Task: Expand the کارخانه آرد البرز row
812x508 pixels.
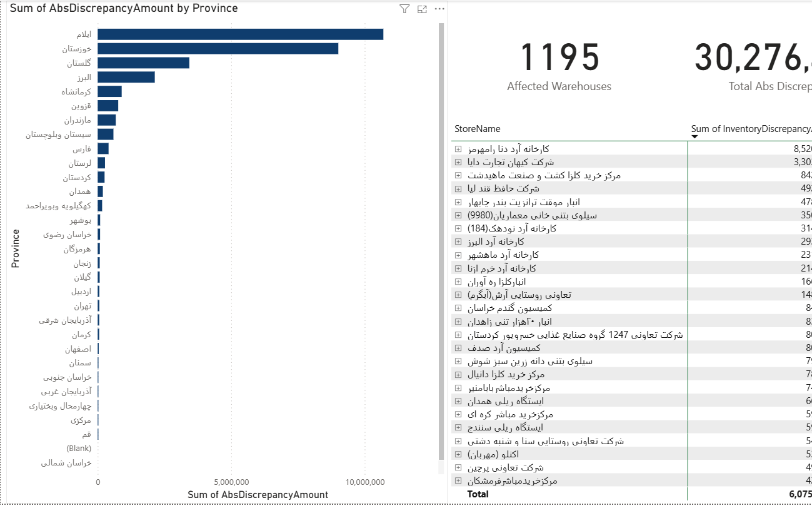Action: pyautogui.click(x=458, y=241)
